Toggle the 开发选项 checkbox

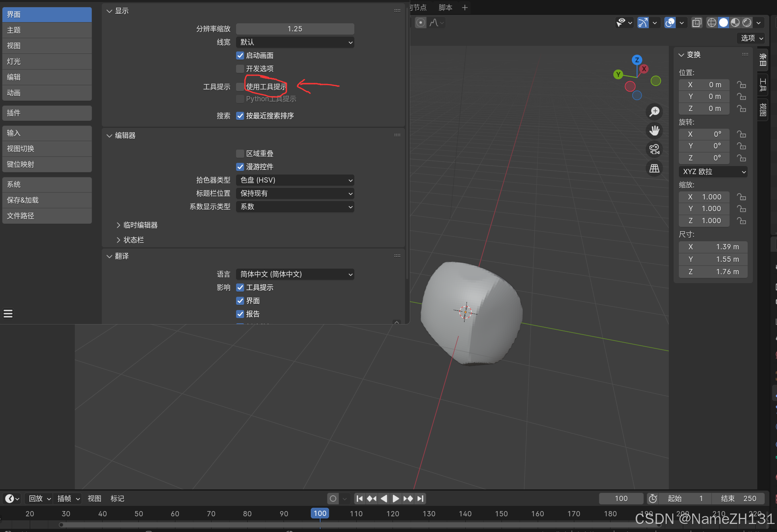[x=240, y=69]
